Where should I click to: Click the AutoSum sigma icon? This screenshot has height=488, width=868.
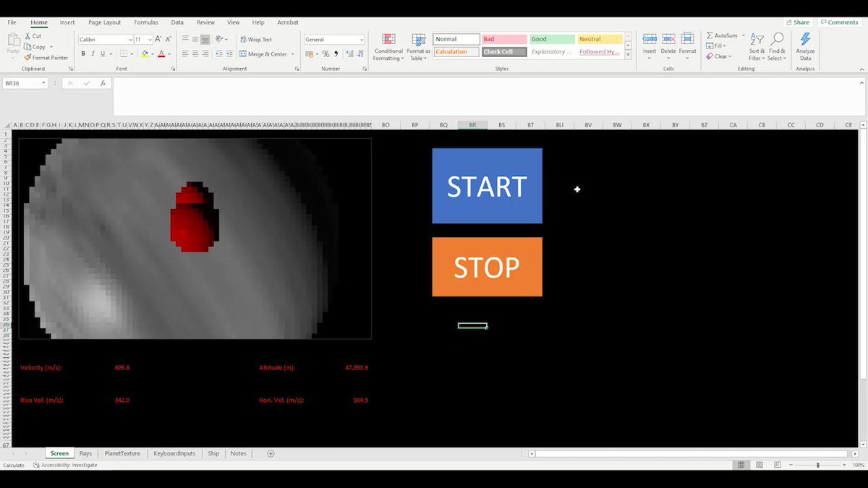[x=710, y=35]
